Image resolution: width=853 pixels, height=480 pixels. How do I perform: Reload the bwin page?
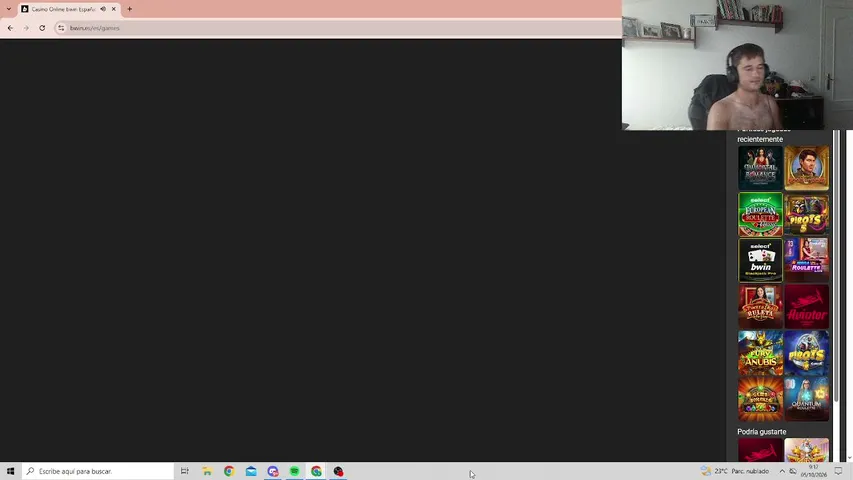click(42, 28)
